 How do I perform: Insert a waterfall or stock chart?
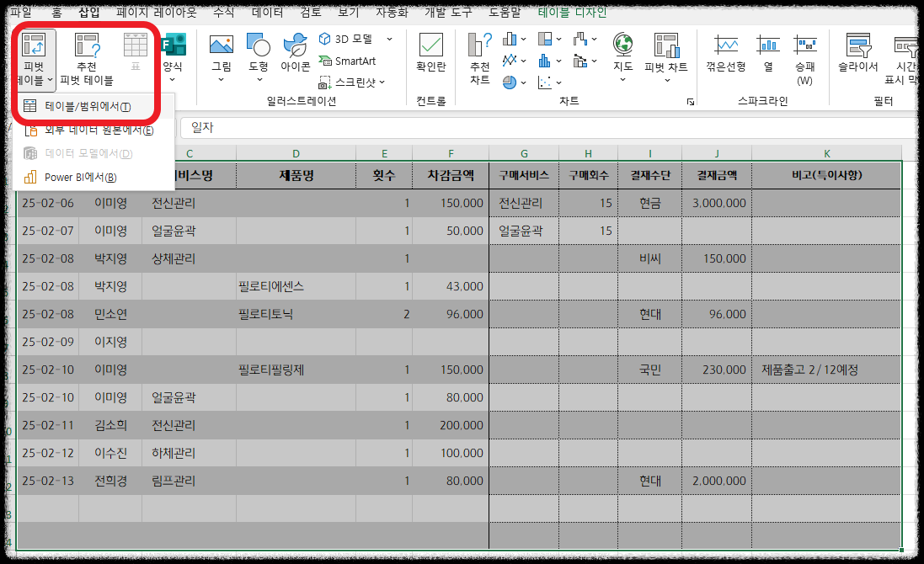tap(580, 39)
